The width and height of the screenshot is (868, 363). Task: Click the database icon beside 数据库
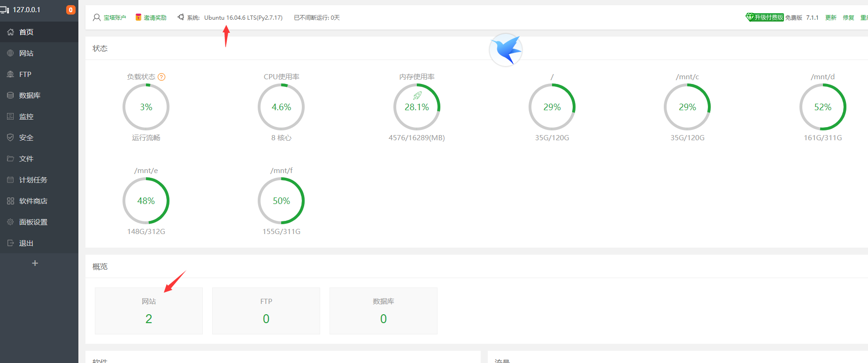(10, 95)
